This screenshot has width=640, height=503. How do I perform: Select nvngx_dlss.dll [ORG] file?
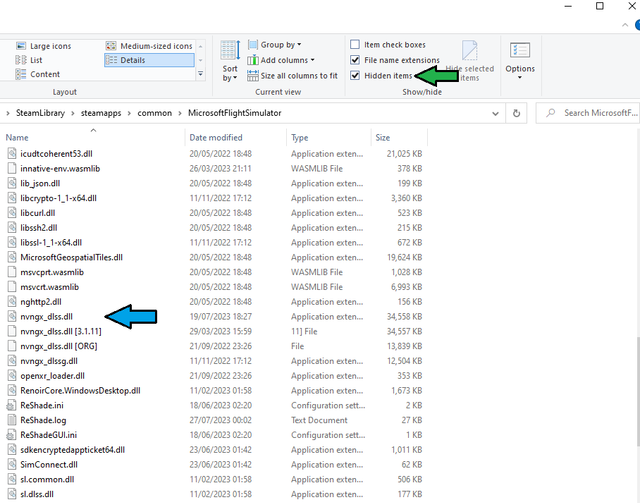click(x=59, y=346)
